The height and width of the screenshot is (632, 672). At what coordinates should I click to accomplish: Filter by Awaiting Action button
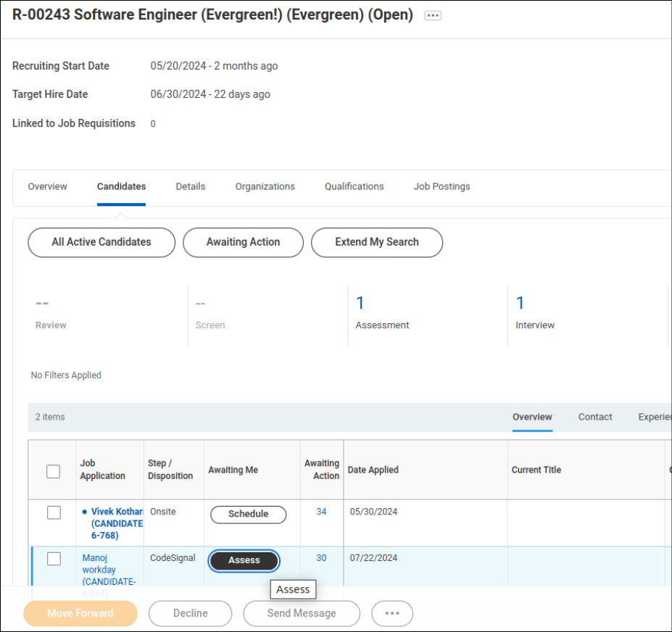(243, 242)
